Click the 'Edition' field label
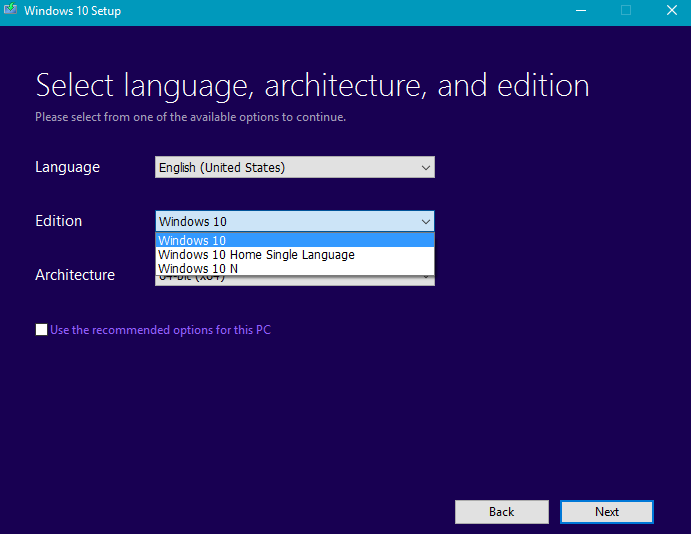Image resolution: width=691 pixels, height=534 pixels. click(x=59, y=221)
